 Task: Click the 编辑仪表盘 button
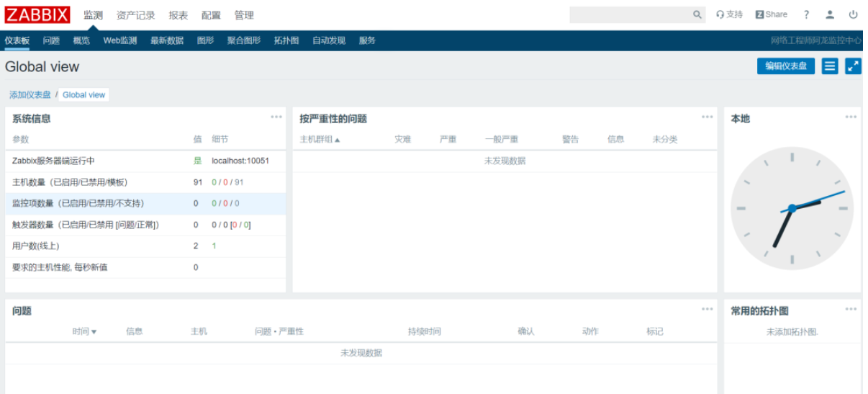786,66
